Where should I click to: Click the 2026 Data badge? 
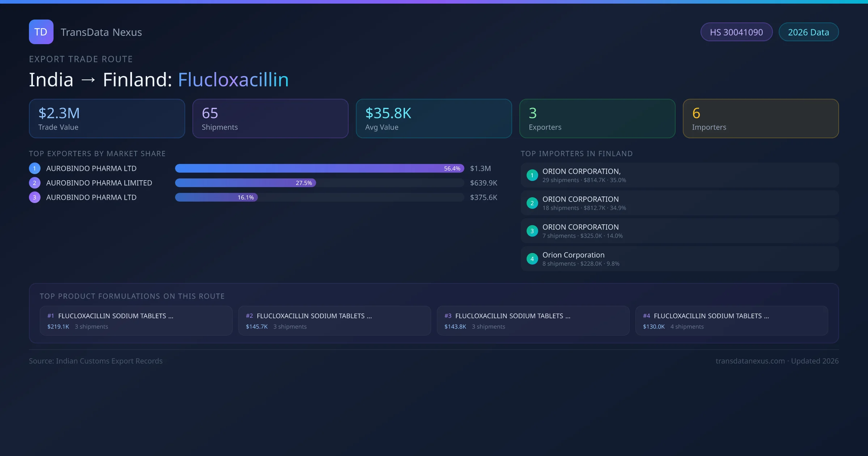point(808,32)
